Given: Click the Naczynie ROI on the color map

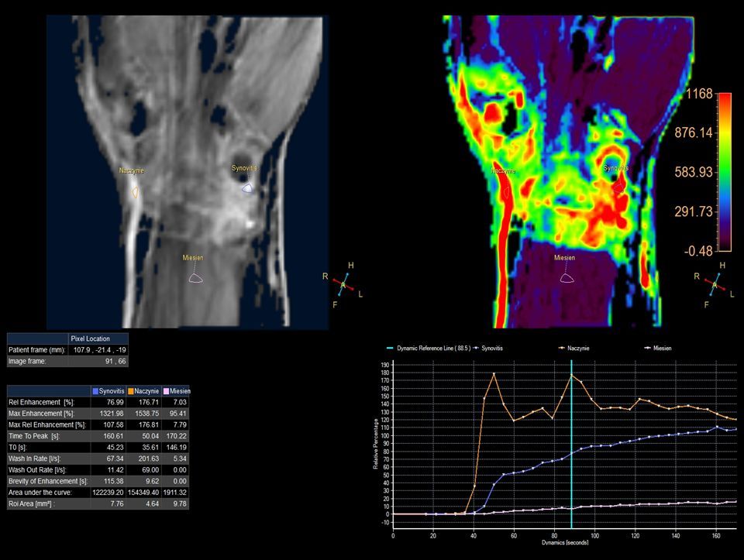Looking at the screenshot, I should tap(508, 191).
